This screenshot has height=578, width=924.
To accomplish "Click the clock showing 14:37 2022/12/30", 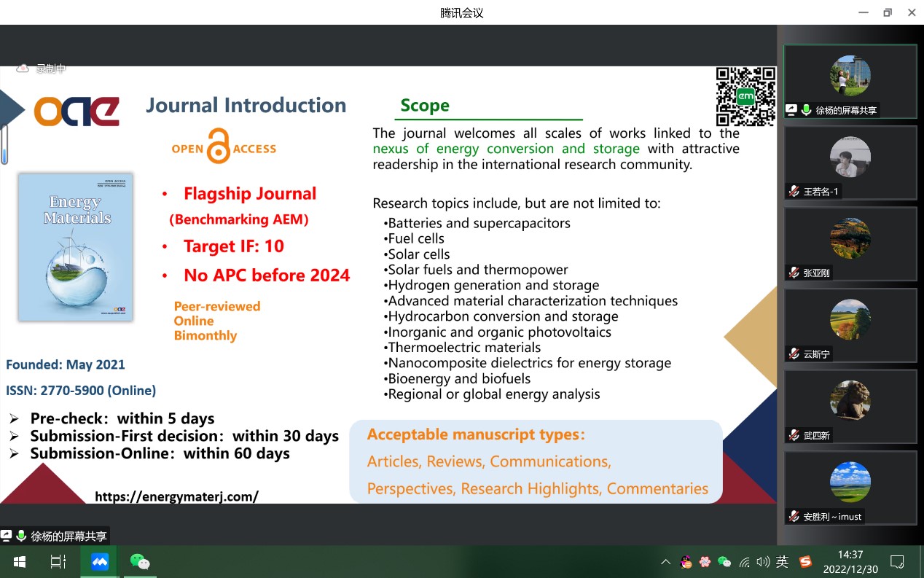I will click(x=850, y=562).
